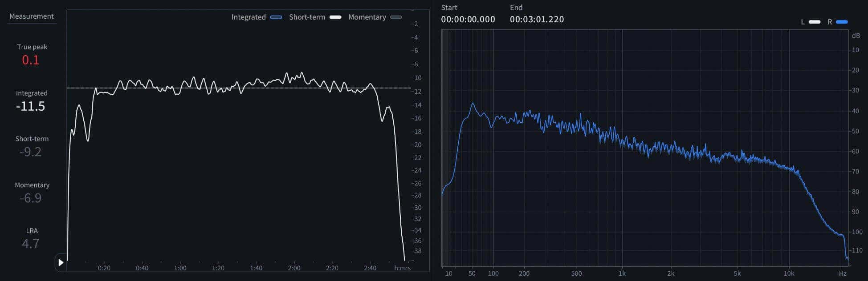Image resolution: width=868 pixels, height=281 pixels.
Task: Click the 0:40 mark on loudness timeline
Action: point(142,268)
